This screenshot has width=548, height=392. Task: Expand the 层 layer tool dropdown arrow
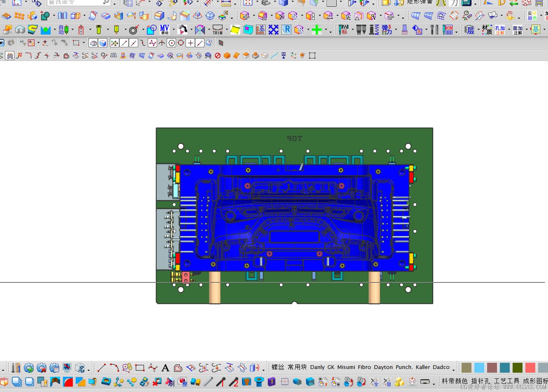point(478,30)
